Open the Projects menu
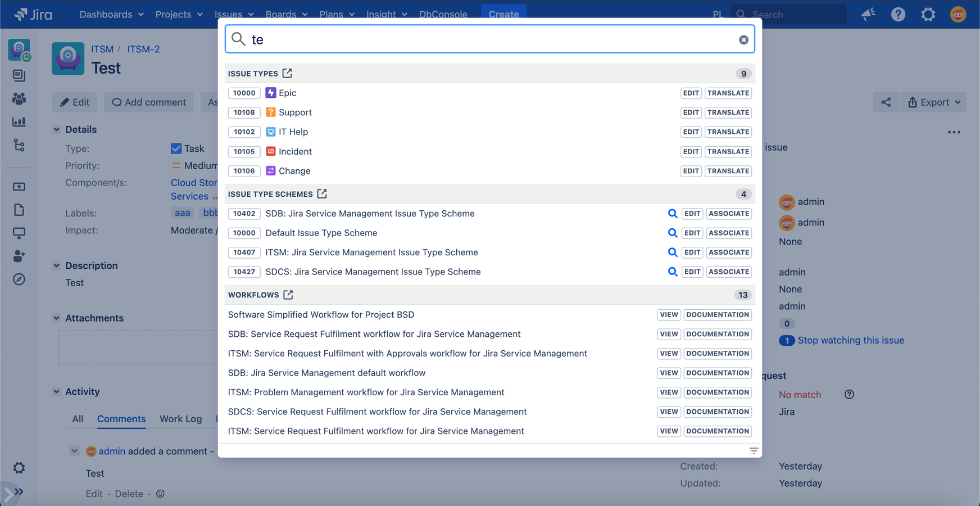Image resolution: width=980 pixels, height=506 pixels. [179, 14]
